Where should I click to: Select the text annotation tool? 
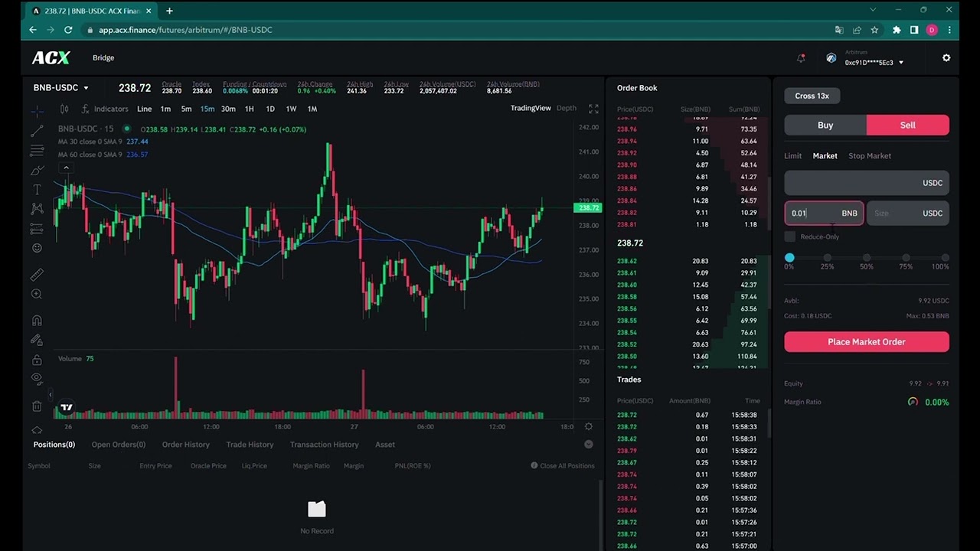click(37, 189)
